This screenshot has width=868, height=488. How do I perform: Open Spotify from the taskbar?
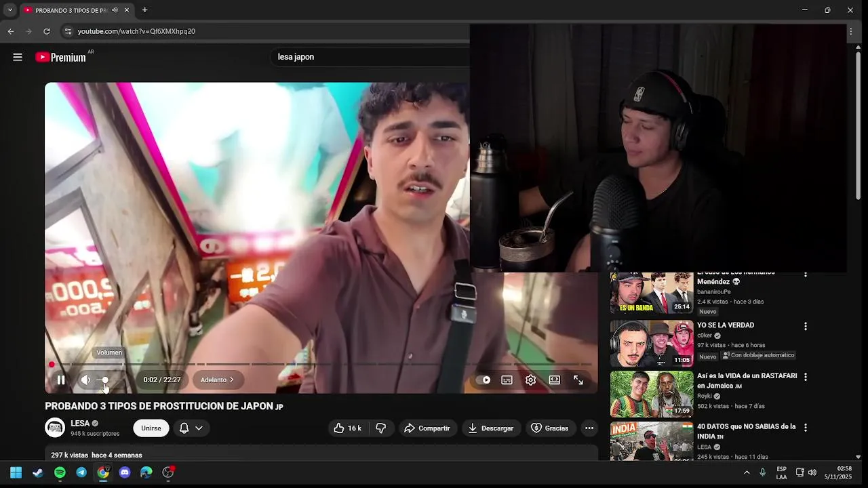[x=60, y=472]
